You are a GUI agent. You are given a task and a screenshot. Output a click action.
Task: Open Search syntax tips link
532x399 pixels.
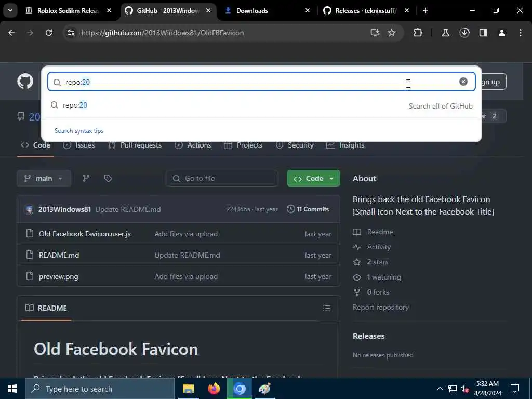coord(79,131)
